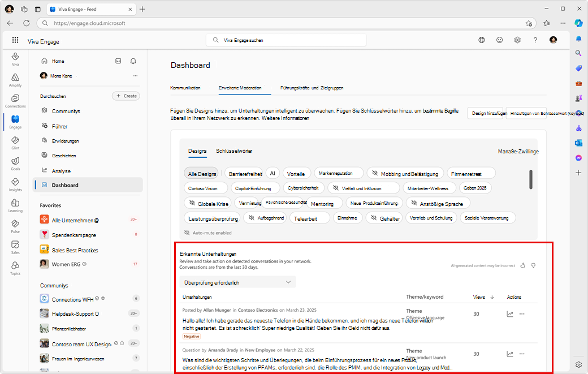Select the Barrierefreiheit design chip
This screenshot has width=588, height=374.
click(x=244, y=174)
